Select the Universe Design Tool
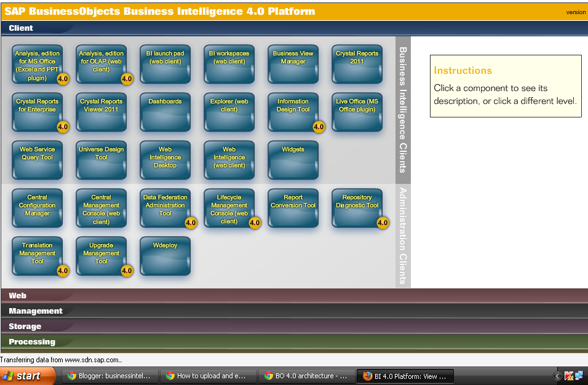 101,160
